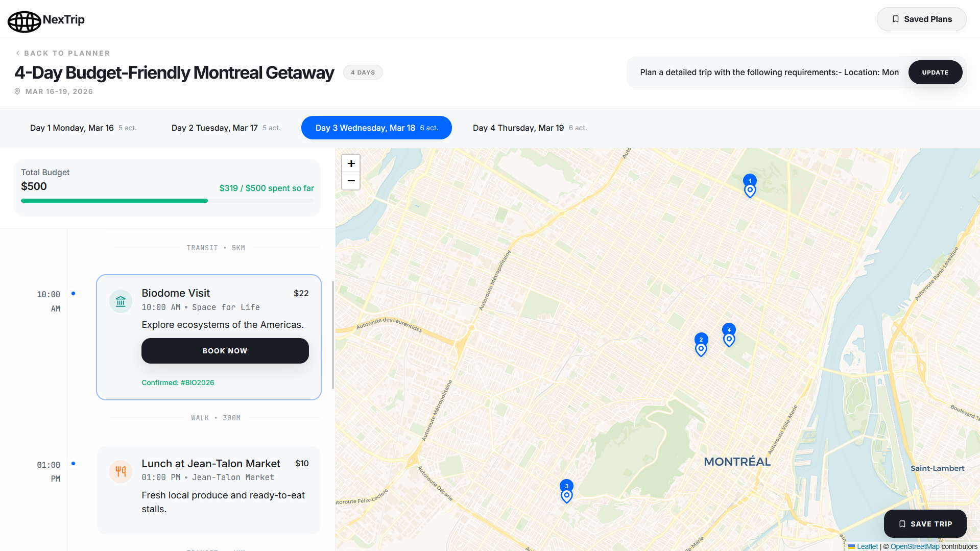Screen dimensions: 980x551
Task: Click the UPDATE button
Action: (x=935, y=73)
